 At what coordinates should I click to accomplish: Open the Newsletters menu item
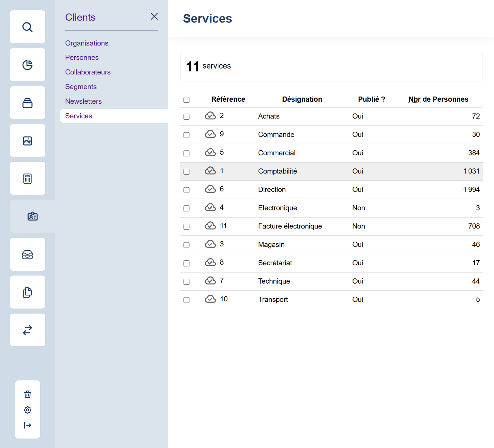coord(83,101)
